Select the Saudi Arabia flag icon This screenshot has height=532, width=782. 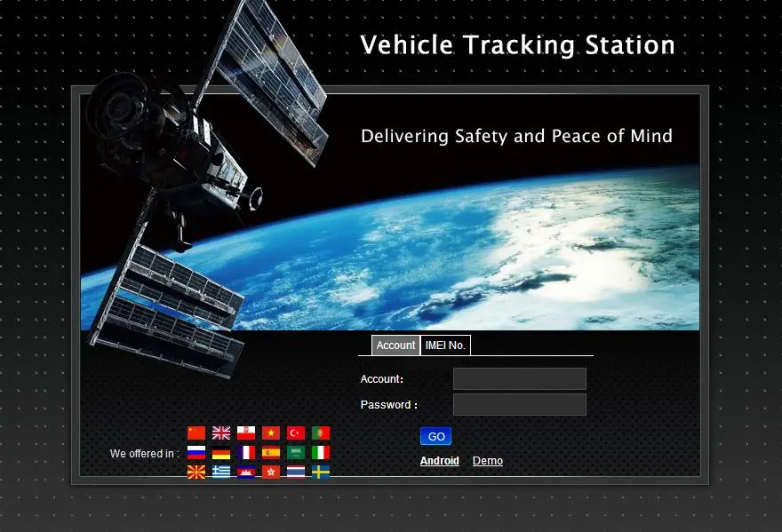tap(296, 452)
